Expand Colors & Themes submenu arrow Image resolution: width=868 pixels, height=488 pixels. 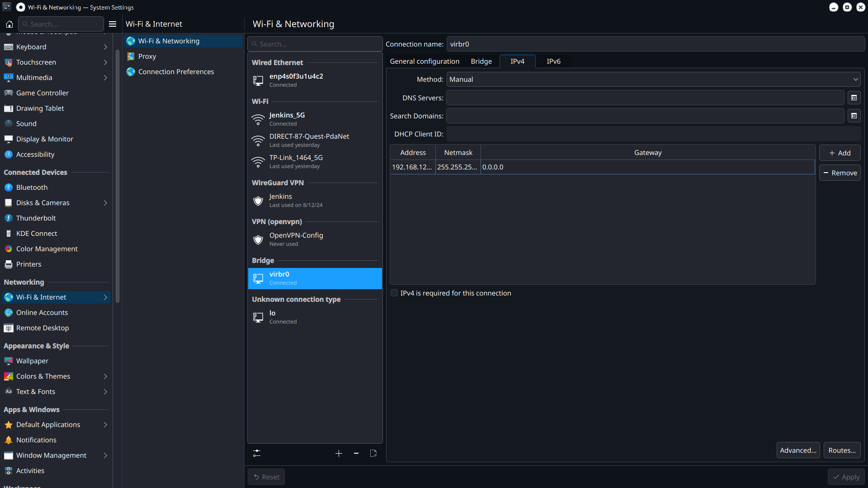click(105, 376)
